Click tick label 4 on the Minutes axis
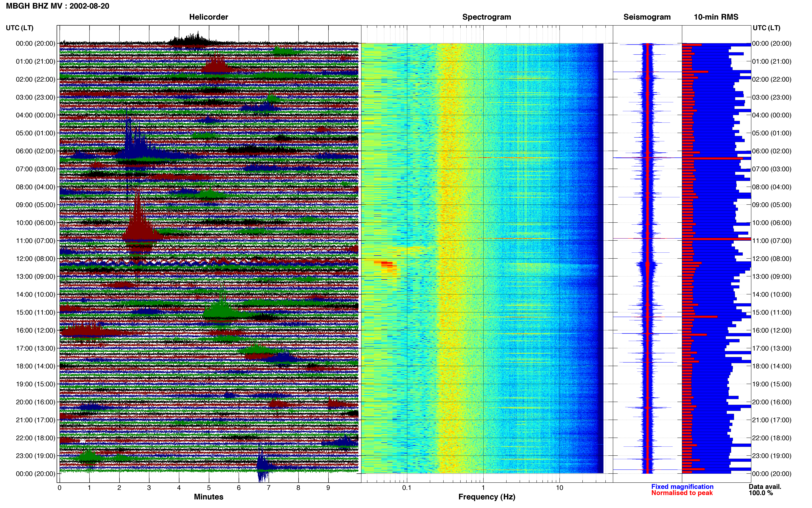Viewport: 812px width, 508px height. point(179,488)
